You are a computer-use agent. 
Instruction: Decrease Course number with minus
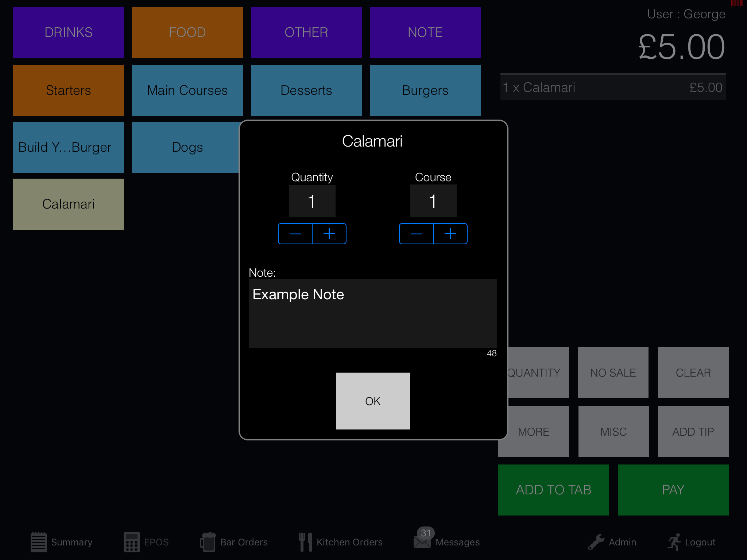(x=416, y=234)
